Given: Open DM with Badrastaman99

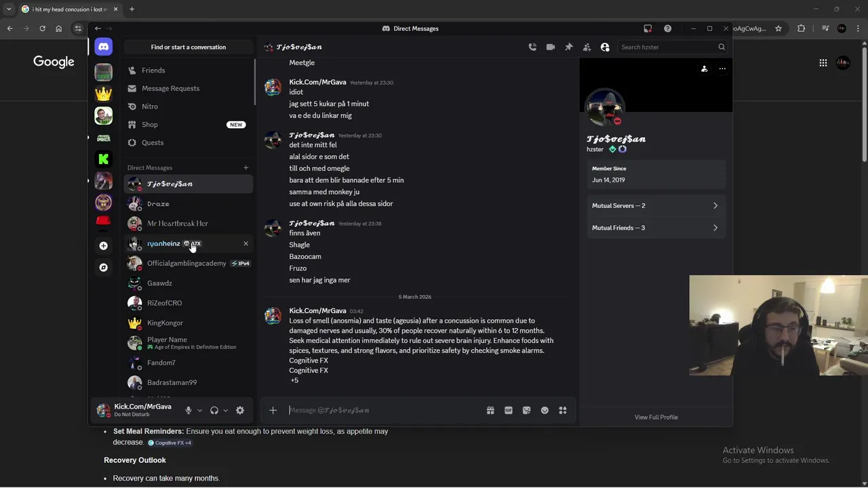Looking at the screenshot, I should [189, 382].
